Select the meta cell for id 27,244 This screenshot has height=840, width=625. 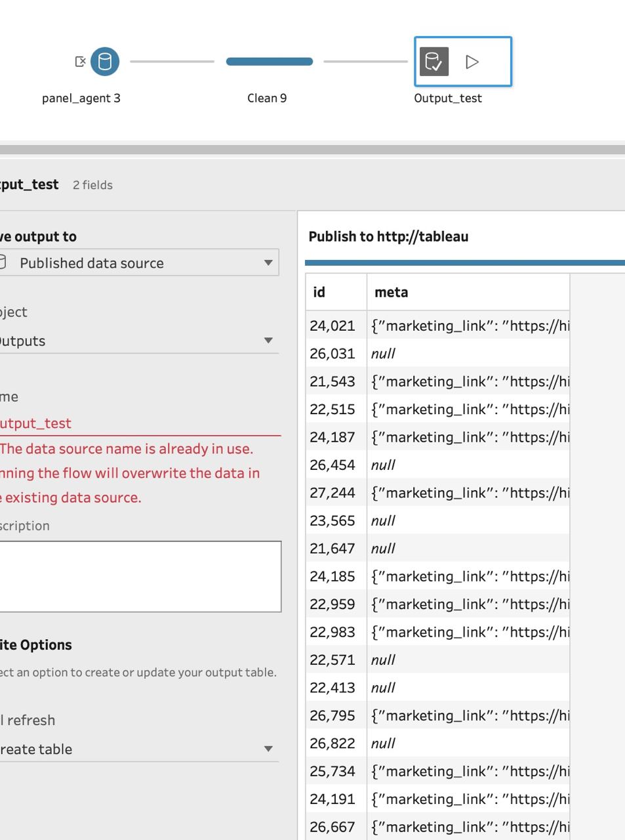[x=468, y=492]
